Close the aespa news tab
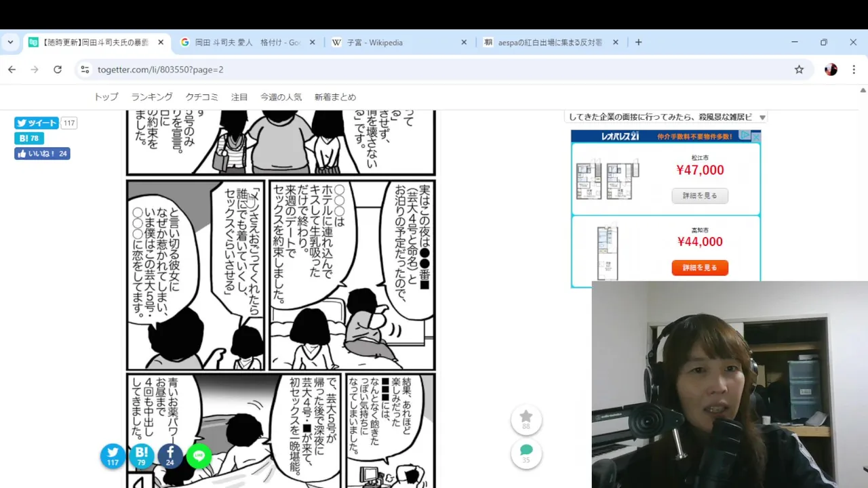Viewport: 868px width, 488px height. point(616,42)
